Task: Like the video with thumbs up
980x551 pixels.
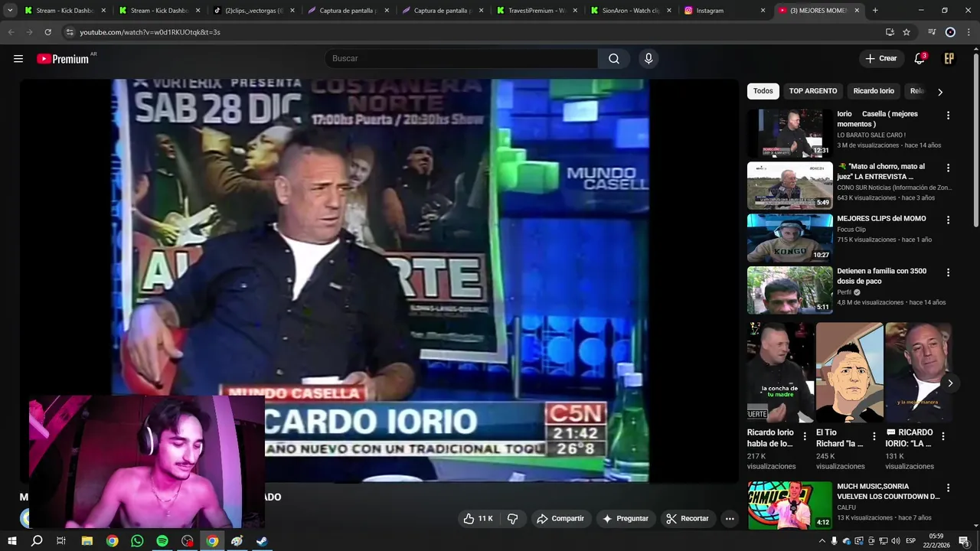Action: [x=479, y=519]
